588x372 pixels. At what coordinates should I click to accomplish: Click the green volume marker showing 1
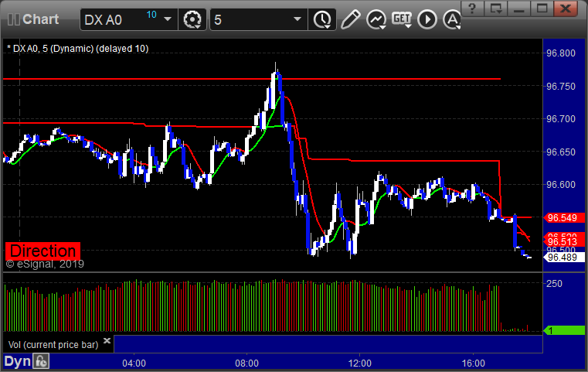point(563,331)
